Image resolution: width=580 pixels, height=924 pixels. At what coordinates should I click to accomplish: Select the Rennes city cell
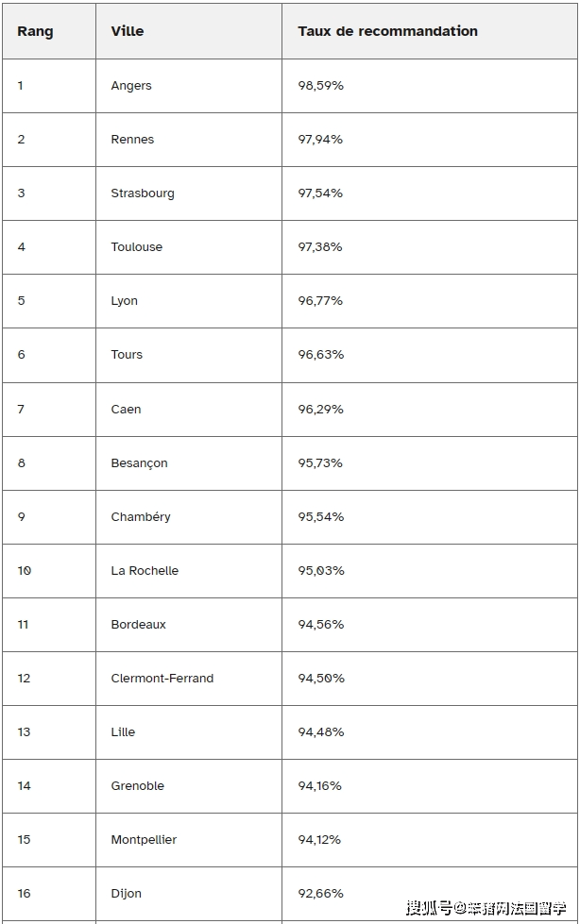pyautogui.click(x=132, y=140)
